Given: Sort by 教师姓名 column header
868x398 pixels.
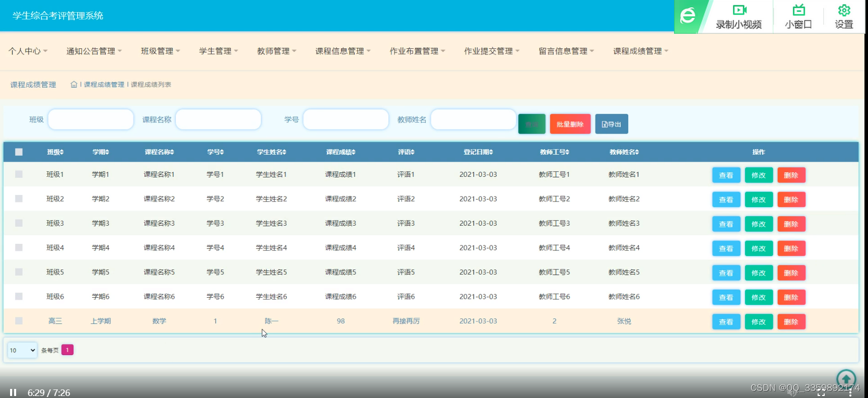Looking at the screenshot, I should pos(624,152).
